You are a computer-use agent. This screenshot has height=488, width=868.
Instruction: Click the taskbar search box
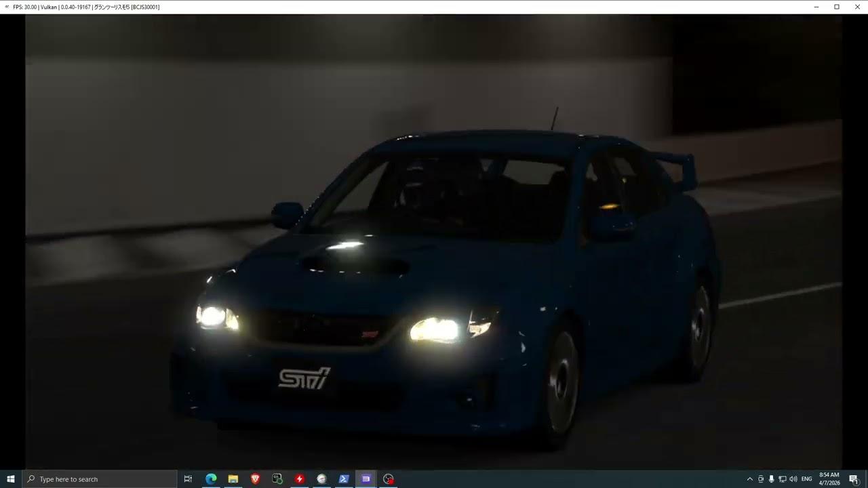(x=100, y=479)
